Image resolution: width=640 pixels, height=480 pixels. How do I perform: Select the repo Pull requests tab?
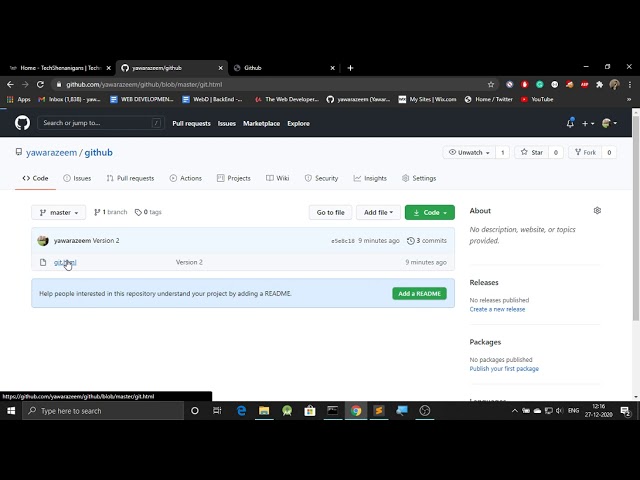coord(131,178)
